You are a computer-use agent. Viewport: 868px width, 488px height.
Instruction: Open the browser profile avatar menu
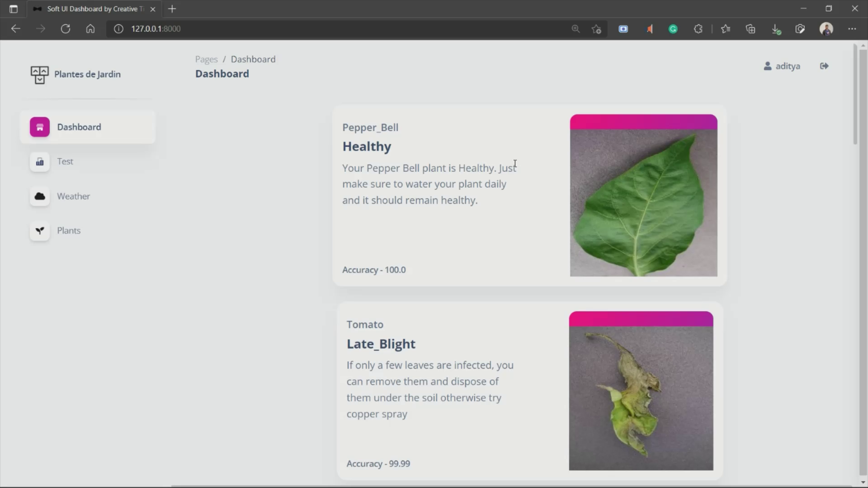(x=826, y=29)
